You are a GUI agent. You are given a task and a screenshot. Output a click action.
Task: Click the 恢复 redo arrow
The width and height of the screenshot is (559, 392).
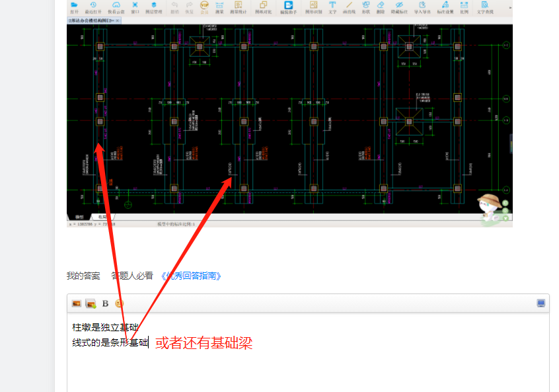(x=189, y=7)
